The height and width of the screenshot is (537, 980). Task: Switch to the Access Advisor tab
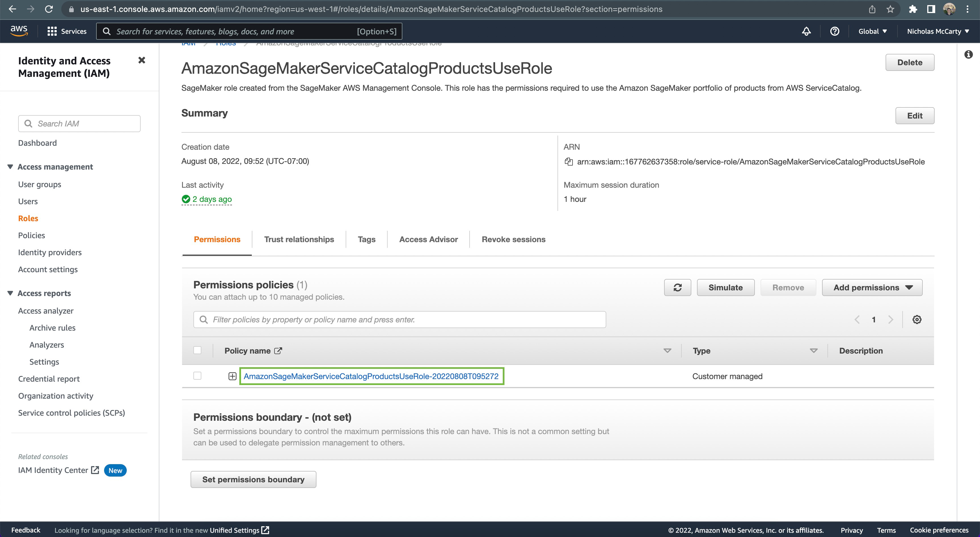click(x=428, y=239)
